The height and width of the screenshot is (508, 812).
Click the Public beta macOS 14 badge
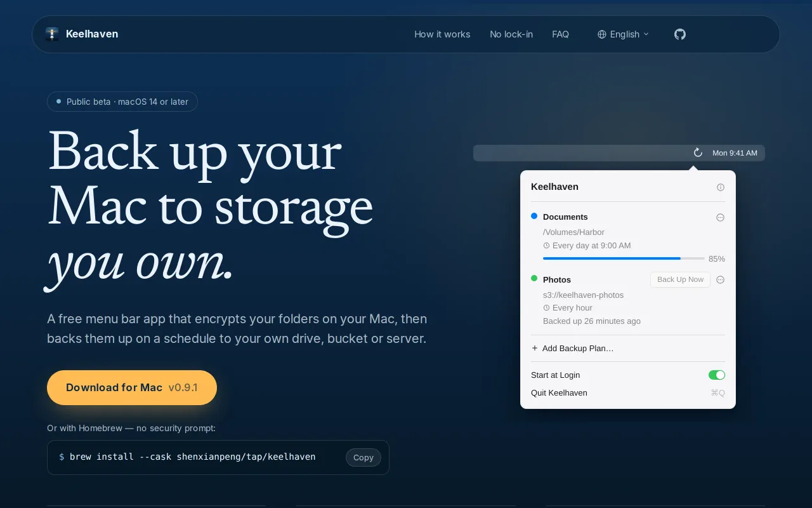point(122,102)
